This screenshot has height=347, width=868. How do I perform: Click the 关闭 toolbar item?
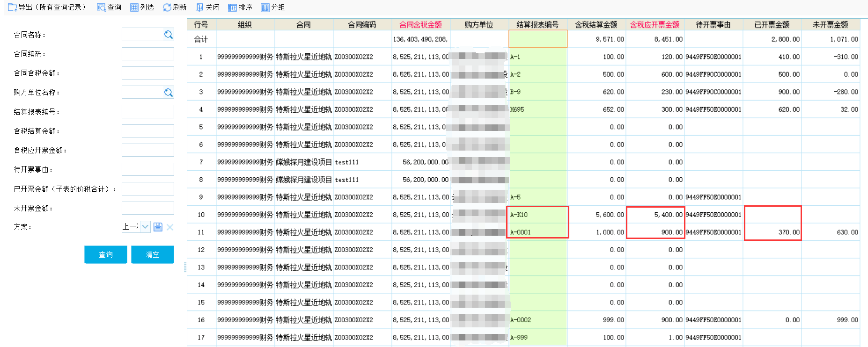(x=207, y=7)
